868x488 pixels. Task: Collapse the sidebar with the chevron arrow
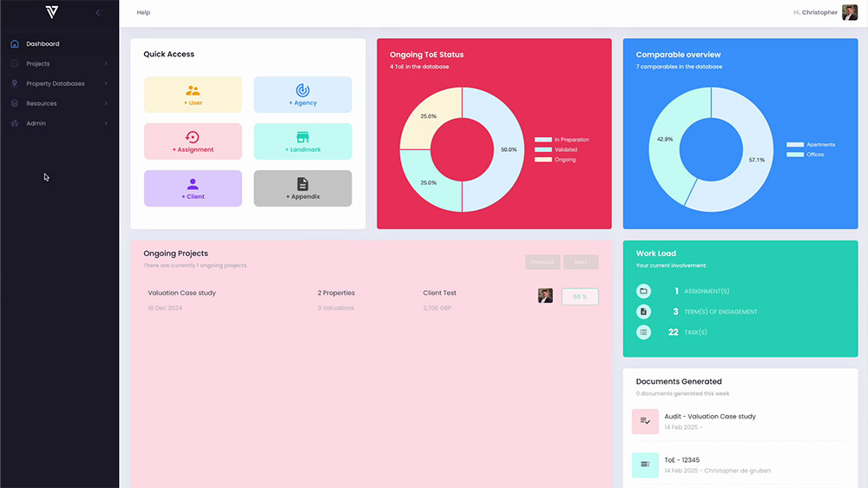click(99, 12)
